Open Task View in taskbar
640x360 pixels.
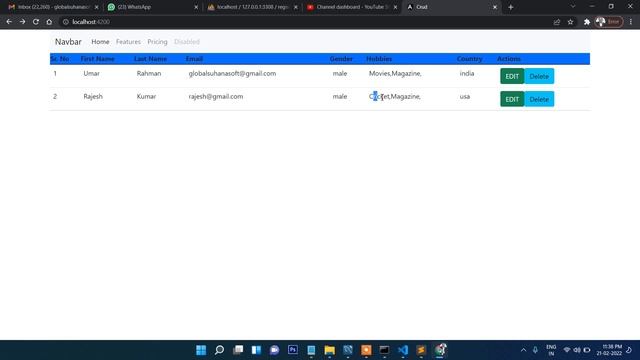pyautogui.click(x=238, y=350)
